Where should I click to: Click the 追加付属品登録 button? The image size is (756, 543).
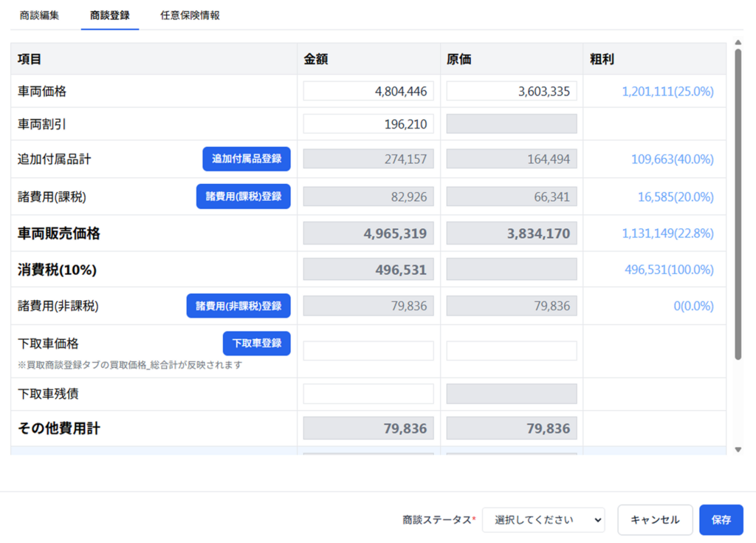(x=247, y=159)
